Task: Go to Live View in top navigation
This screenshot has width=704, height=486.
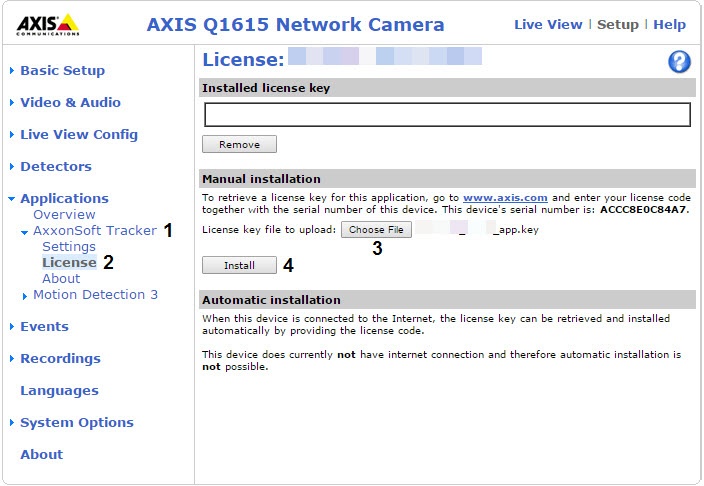Action: tap(549, 25)
